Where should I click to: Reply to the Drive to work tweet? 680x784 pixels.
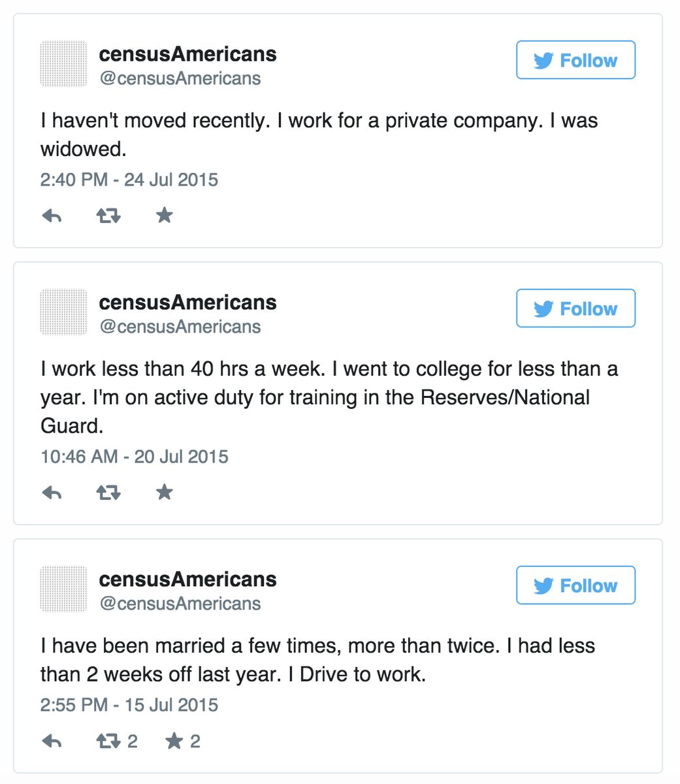[52, 741]
